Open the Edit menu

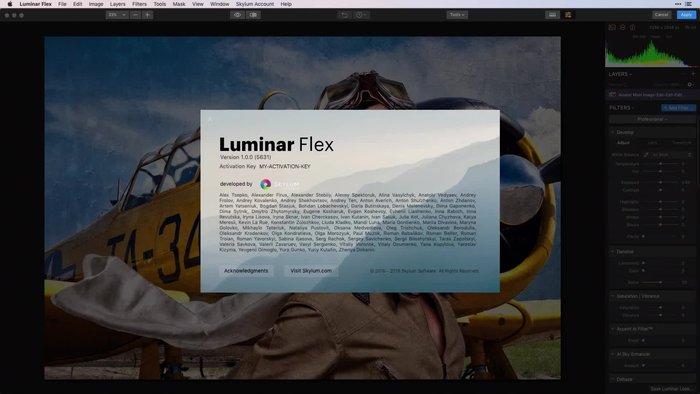[x=77, y=4]
